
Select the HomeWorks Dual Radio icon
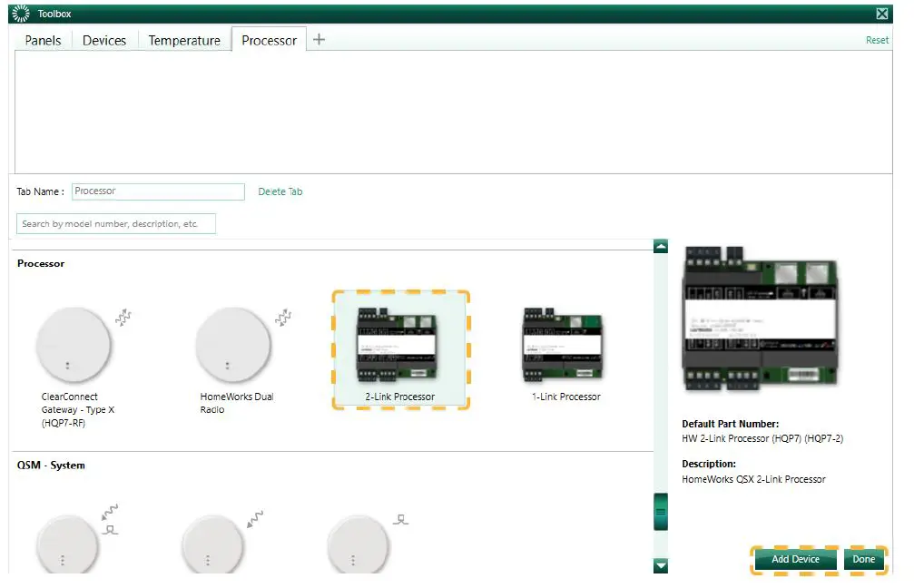[234, 345]
